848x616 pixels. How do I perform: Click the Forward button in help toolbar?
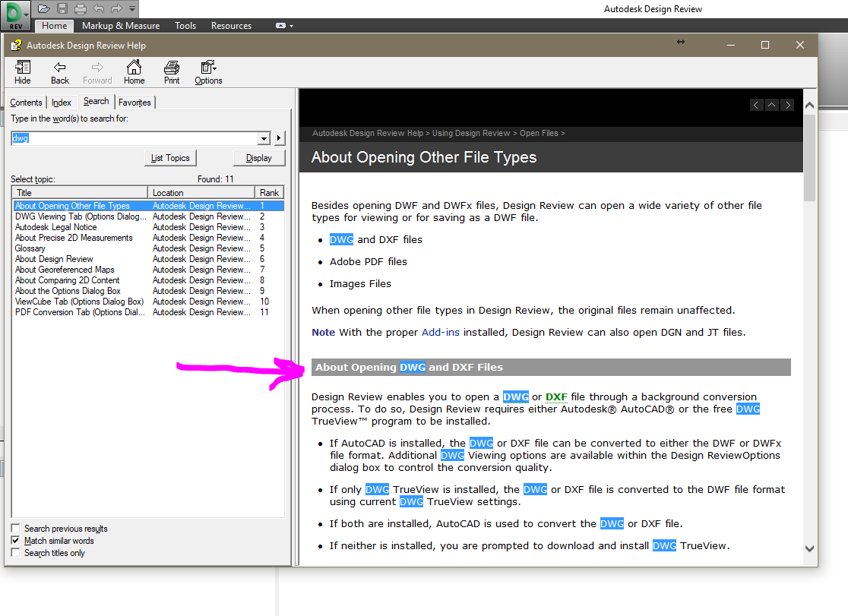pyautogui.click(x=97, y=72)
